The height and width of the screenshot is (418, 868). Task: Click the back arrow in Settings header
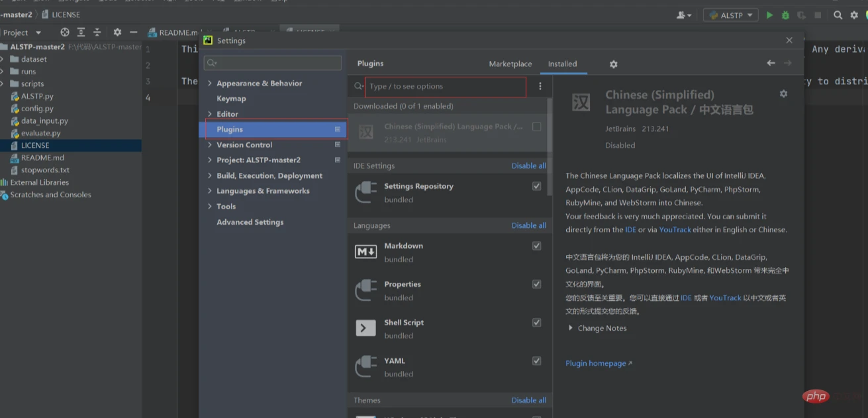point(771,63)
